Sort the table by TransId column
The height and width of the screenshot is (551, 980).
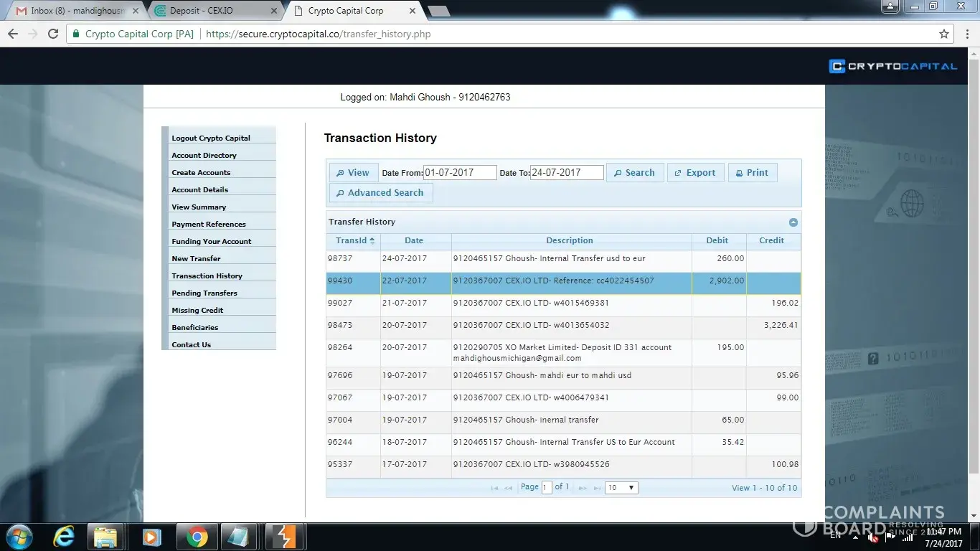353,241
